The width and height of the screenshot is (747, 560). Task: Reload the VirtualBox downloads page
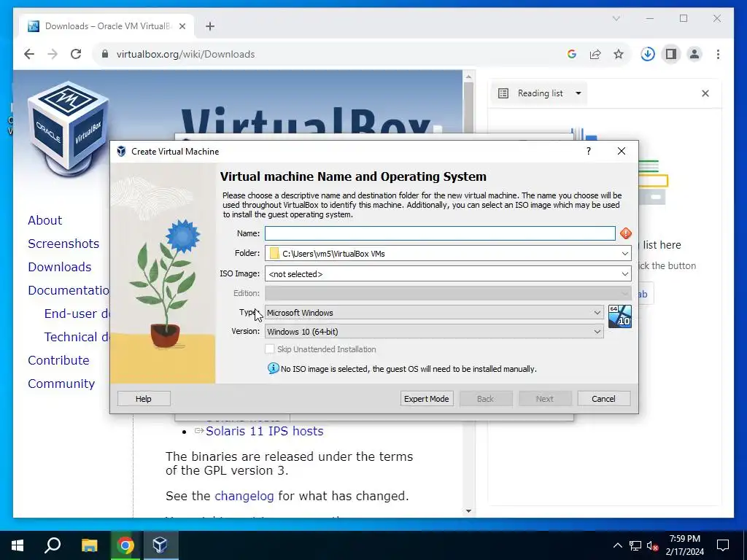[x=76, y=54]
